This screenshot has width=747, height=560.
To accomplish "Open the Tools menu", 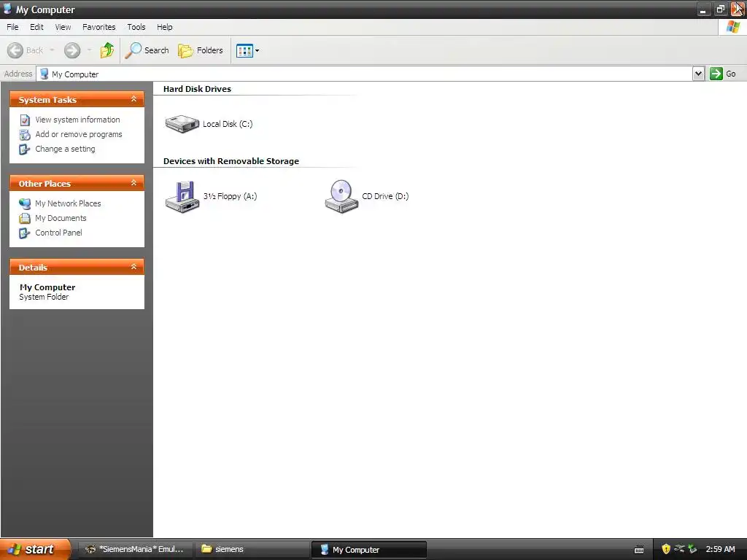I will point(136,27).
